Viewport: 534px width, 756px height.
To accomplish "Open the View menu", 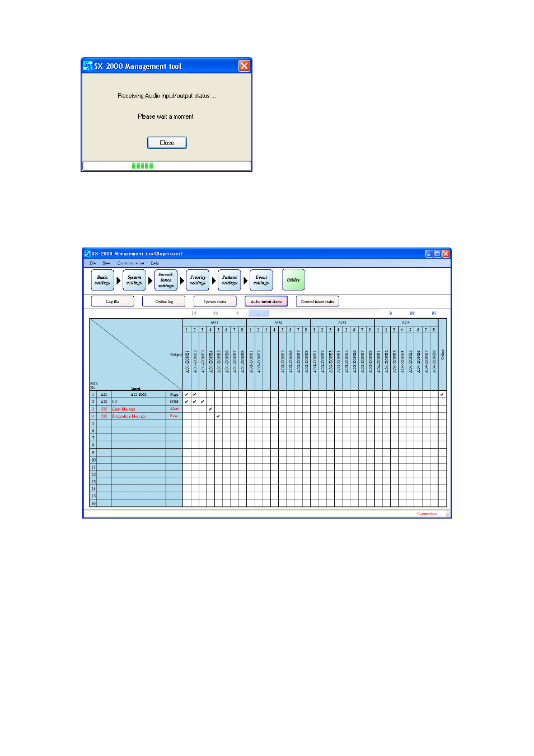I will 106,263.
